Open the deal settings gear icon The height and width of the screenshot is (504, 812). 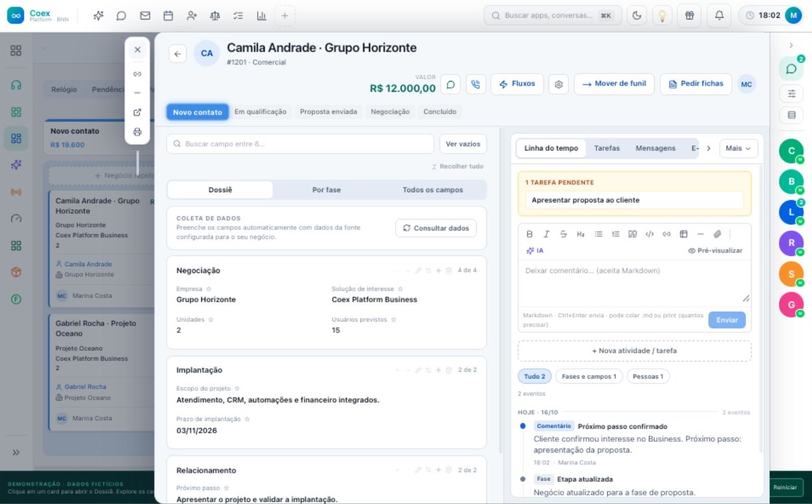559,84
